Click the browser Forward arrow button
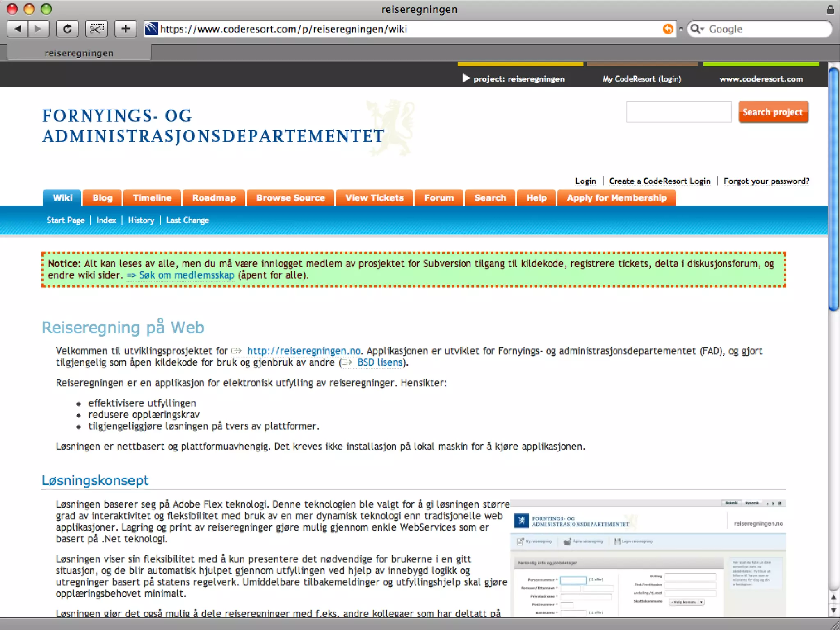The width and height of the screenshot is (840, 630). (x=39, y=29)
